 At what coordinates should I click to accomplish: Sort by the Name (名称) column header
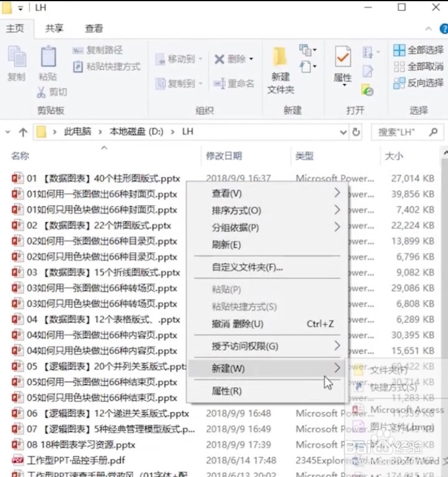click(x=20, y=156)
